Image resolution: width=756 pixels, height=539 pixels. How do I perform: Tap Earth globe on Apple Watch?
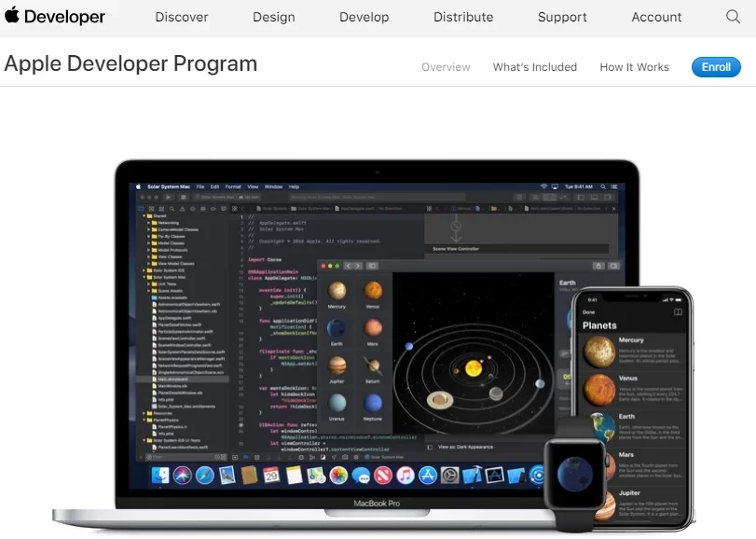coord(575,473)
